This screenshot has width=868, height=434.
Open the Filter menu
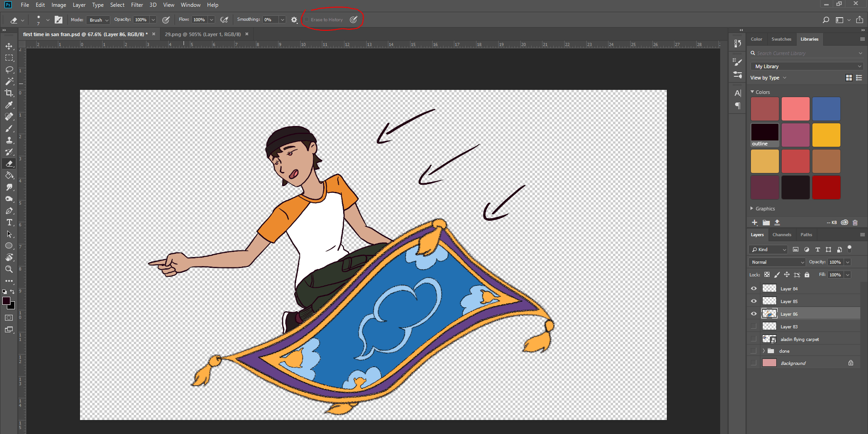(x=137, y=5)
